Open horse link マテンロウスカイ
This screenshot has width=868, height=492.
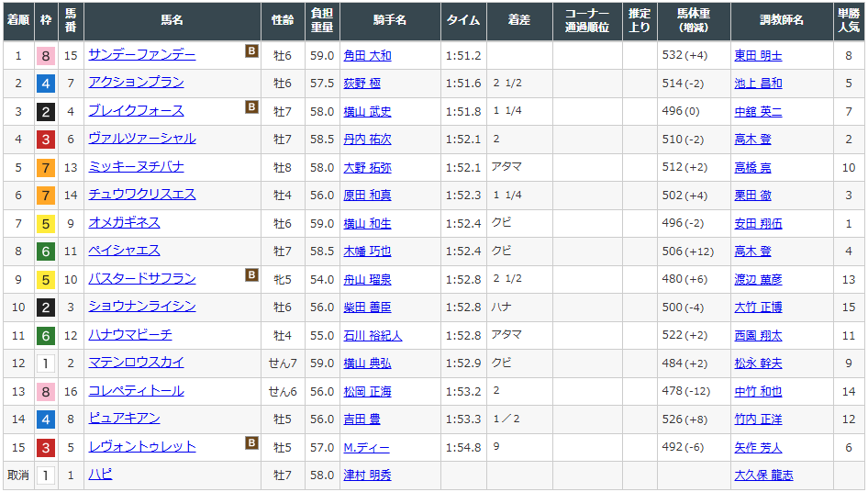pyautogui.click(x=136, y=363)
